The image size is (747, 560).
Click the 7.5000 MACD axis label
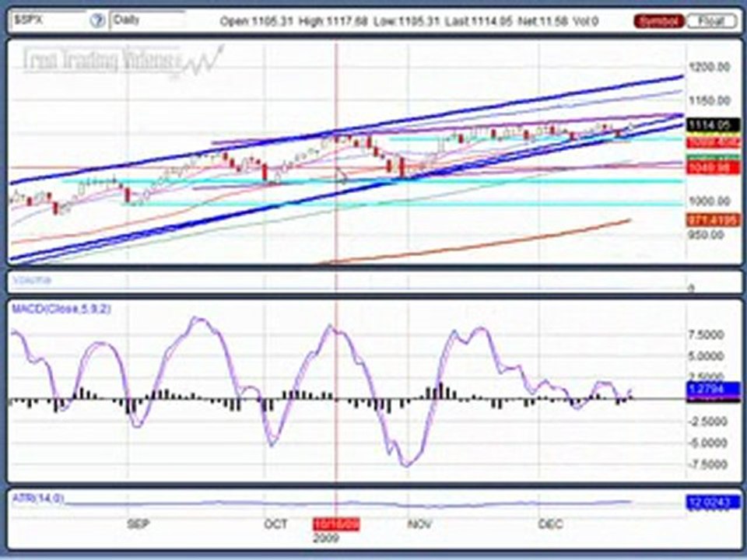click(x=707, y=334)
